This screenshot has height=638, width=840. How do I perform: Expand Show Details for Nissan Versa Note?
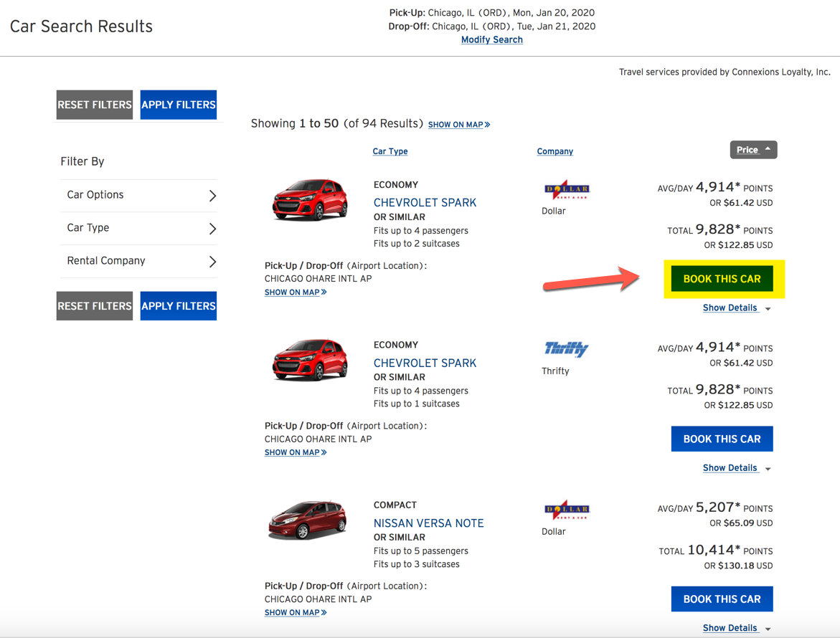[737, 628]
